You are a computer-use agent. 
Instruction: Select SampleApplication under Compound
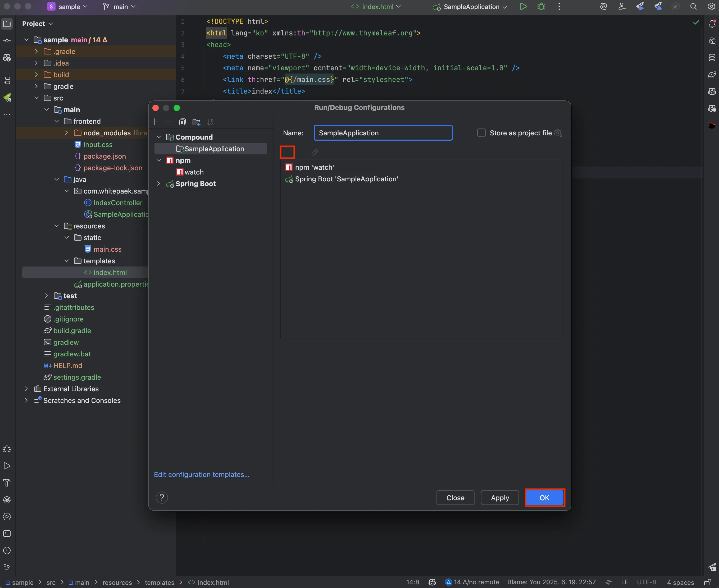(211, 148)
